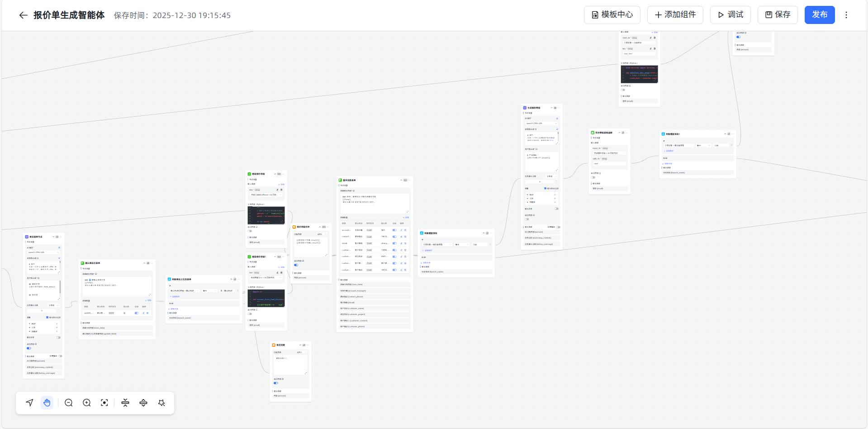Image resolution: width=868 pixels, height=429 pixels.
Task: Zoom out the canvas
Action: (69, 403)
